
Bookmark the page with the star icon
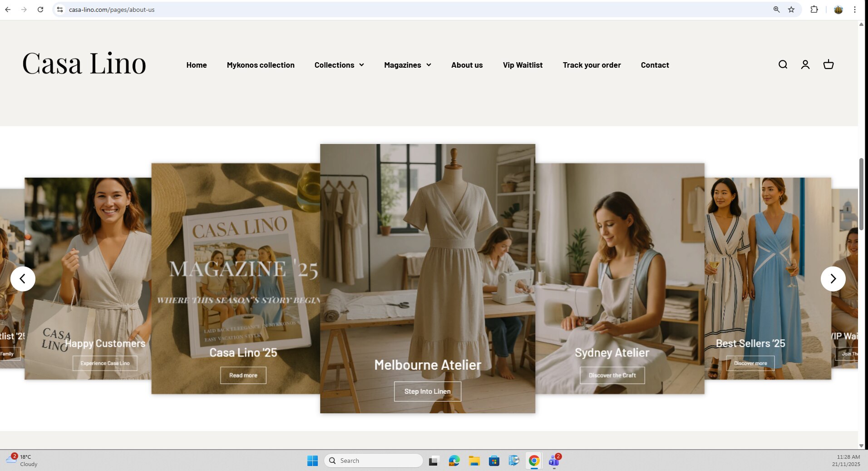pyautogui.click(x=790, y=9)
